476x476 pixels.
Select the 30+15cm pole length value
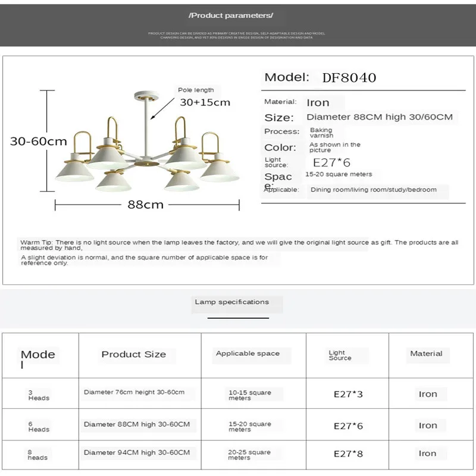205,102
